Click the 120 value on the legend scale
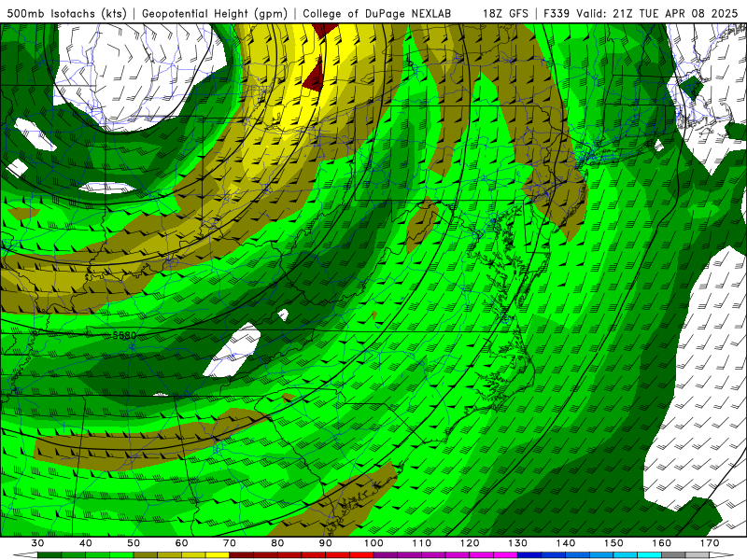 (470, 543)
